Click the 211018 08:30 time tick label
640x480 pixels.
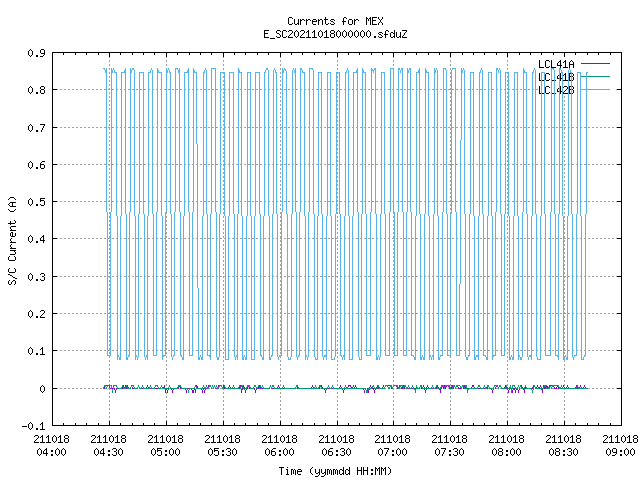point(563,446)
